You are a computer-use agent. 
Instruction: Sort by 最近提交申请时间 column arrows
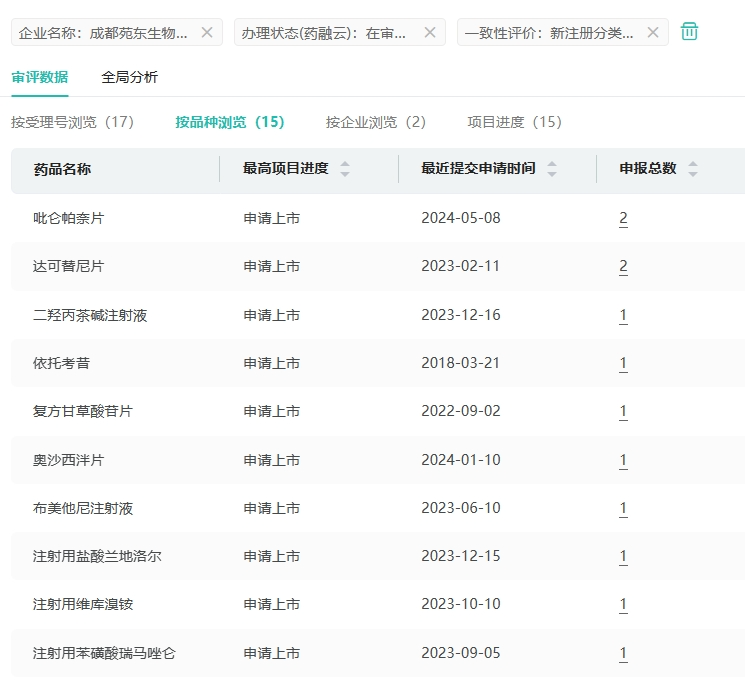(552, 169)
